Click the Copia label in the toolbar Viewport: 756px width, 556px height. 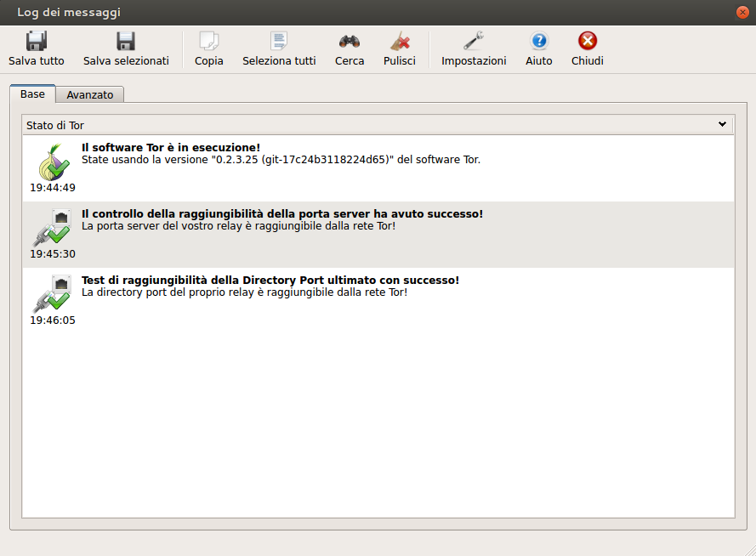[208, 61]
